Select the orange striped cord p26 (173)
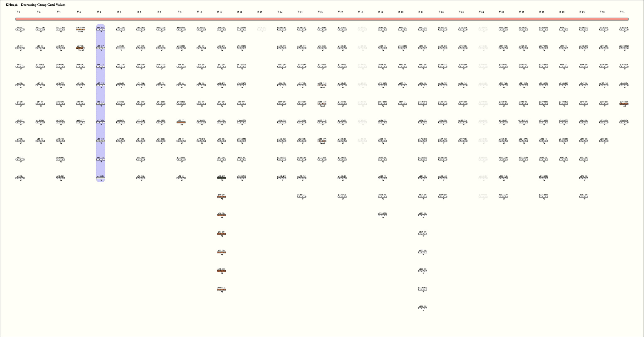Viewport: 644px width, 337px height. 81,30
